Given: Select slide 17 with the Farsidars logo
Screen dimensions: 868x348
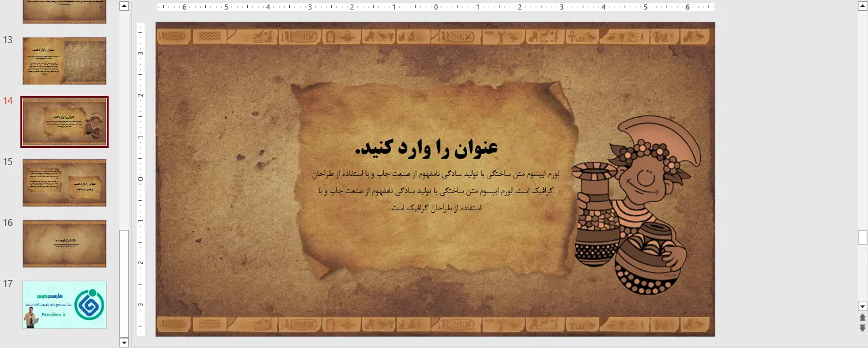Looking at the screenshot, I should click(64, 305).
